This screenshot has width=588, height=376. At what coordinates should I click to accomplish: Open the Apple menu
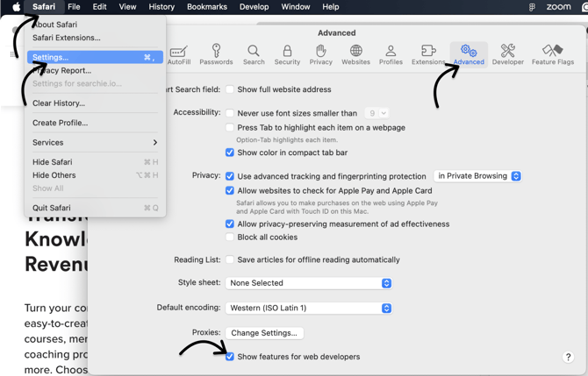[x=16, y=7]
